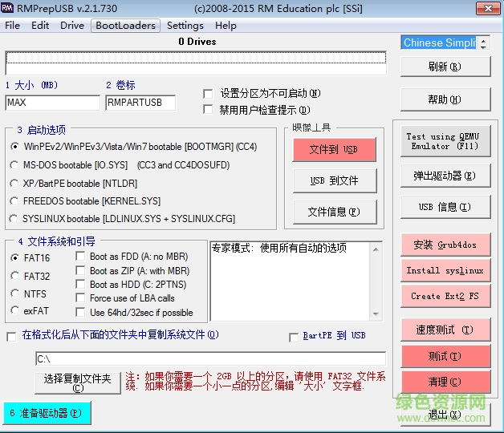Click the drive list box showing 0 drives

(x=196, y=63)
